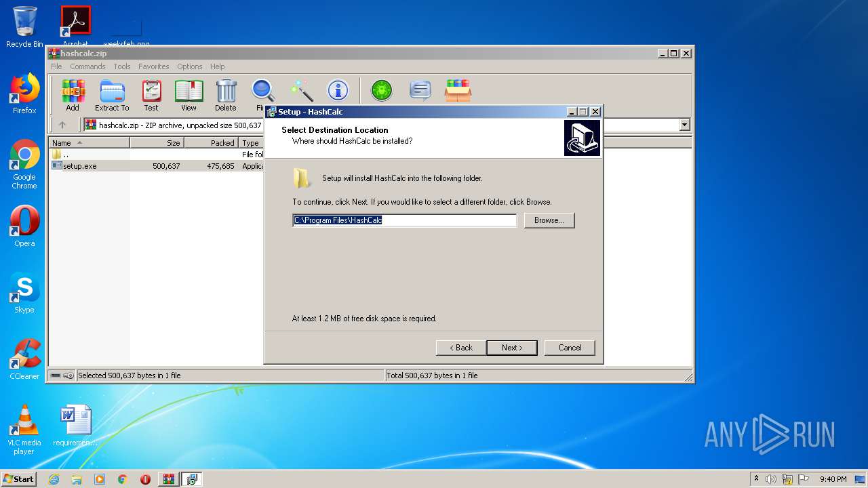Click the Action Center flag tray icon
Screen dimensions: 868x488
pyautogui.click(x=803, y=479)
